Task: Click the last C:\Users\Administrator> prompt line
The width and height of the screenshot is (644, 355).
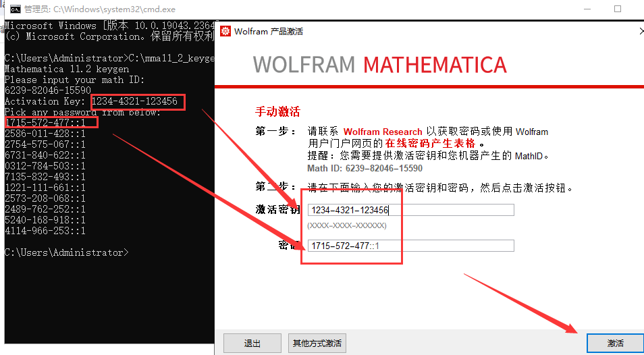Action: (65, 252)
